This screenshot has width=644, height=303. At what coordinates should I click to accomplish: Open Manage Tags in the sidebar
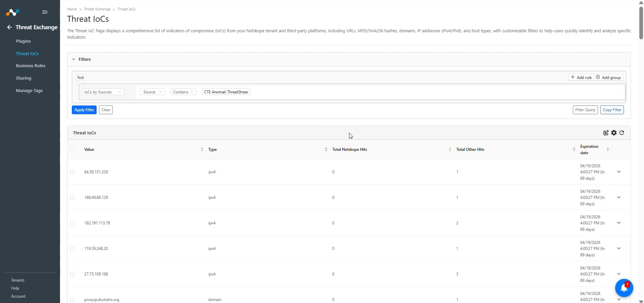pyautogui.click(x=29, y=91)
